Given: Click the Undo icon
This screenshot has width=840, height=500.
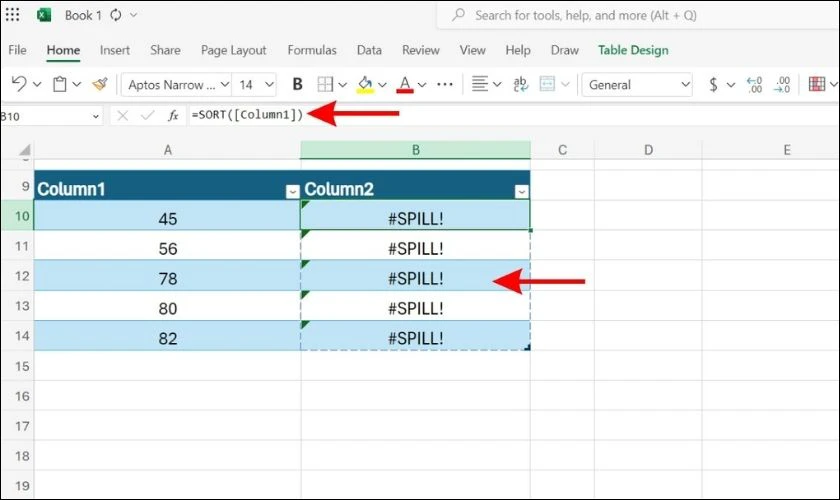Looking at the screenshot, I should pos(19,84).
